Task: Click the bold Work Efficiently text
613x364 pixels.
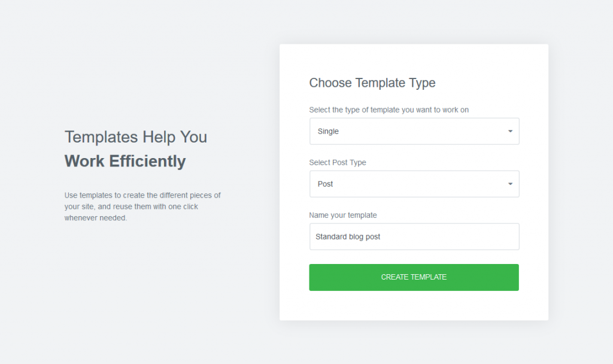Action: pyautogui.click(x=125, y=161)
